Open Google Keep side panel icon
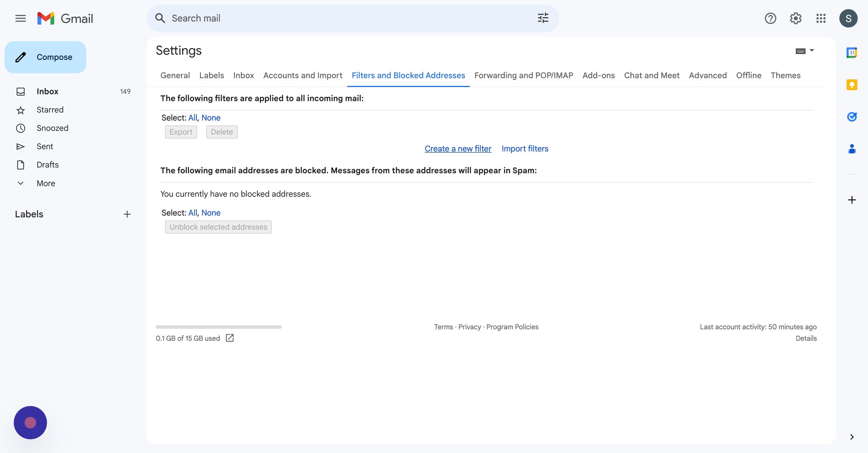868x453 pixels. point(851,84)
